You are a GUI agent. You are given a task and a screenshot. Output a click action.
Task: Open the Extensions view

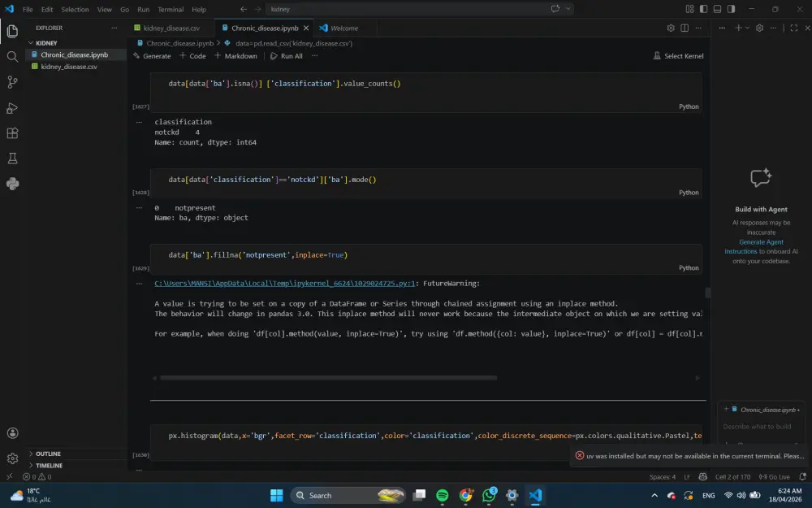point(12,132)
